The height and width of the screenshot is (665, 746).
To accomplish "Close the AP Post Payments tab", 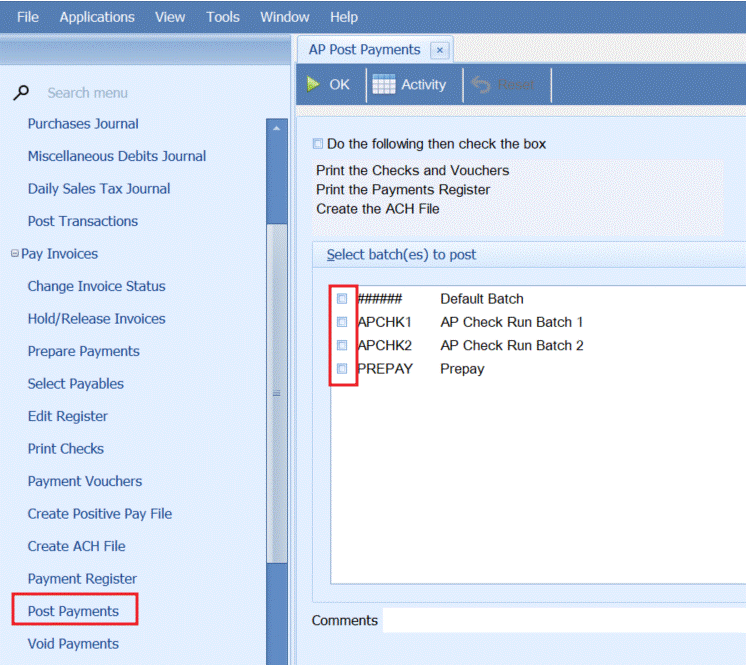I will (439, 49).
